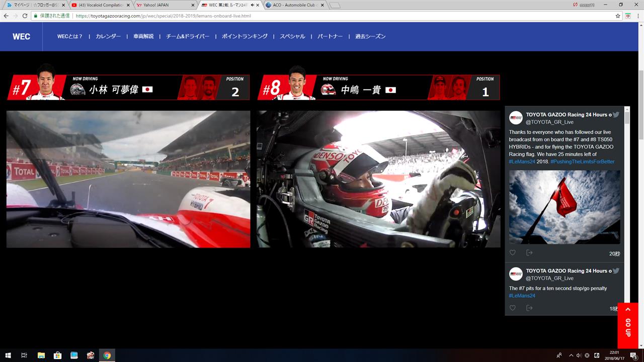The height and width of the screenshot is (362, 644).
Task: Open new tab button
Action: point(336,6)
